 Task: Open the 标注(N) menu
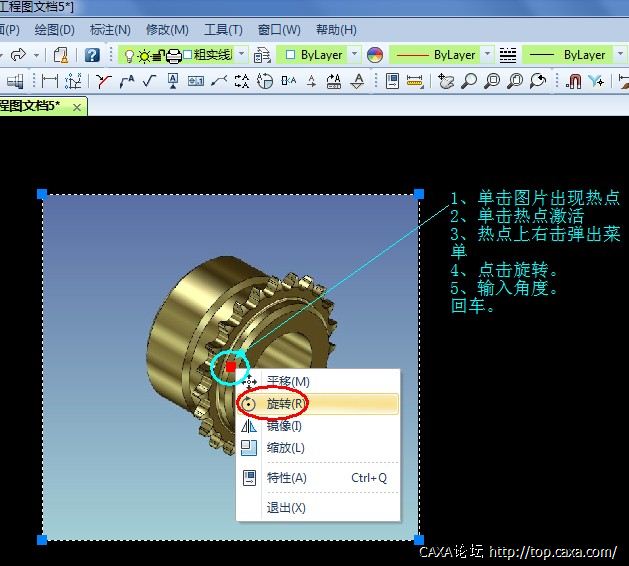pos(110,30)
